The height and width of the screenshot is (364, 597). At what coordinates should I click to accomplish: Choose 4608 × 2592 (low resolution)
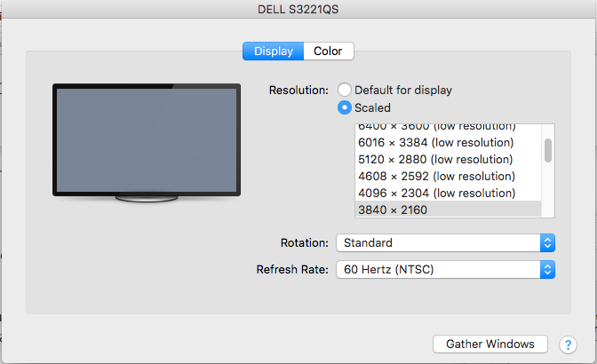pyautogui.click(x=448, y=176)
